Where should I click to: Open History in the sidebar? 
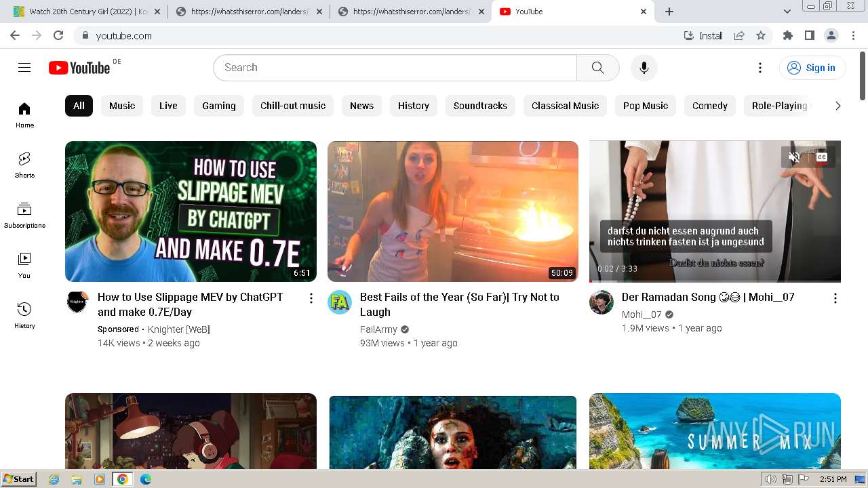coord(24,316)
